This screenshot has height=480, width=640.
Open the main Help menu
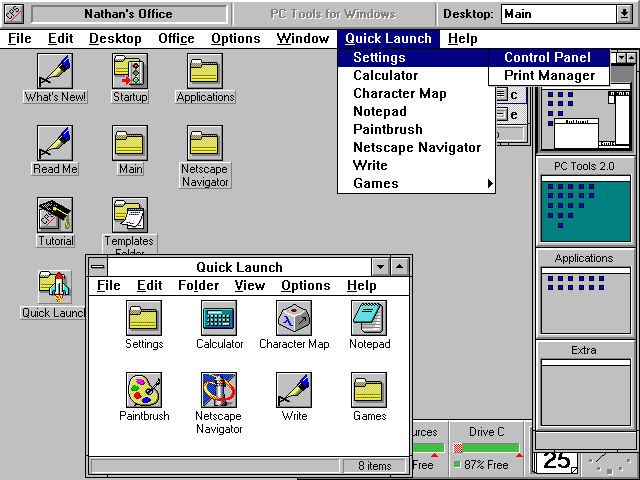click(x=462, y=38)
